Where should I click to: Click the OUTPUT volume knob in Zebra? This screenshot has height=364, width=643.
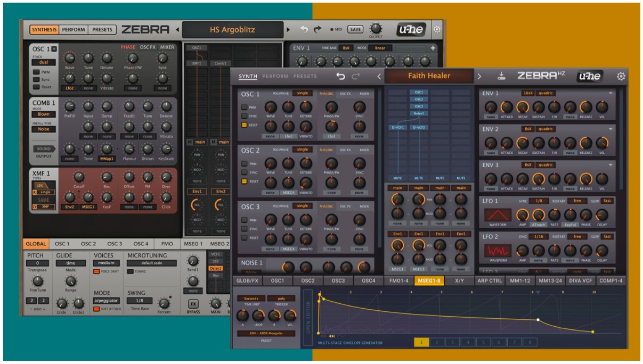(x=376, y=28)
